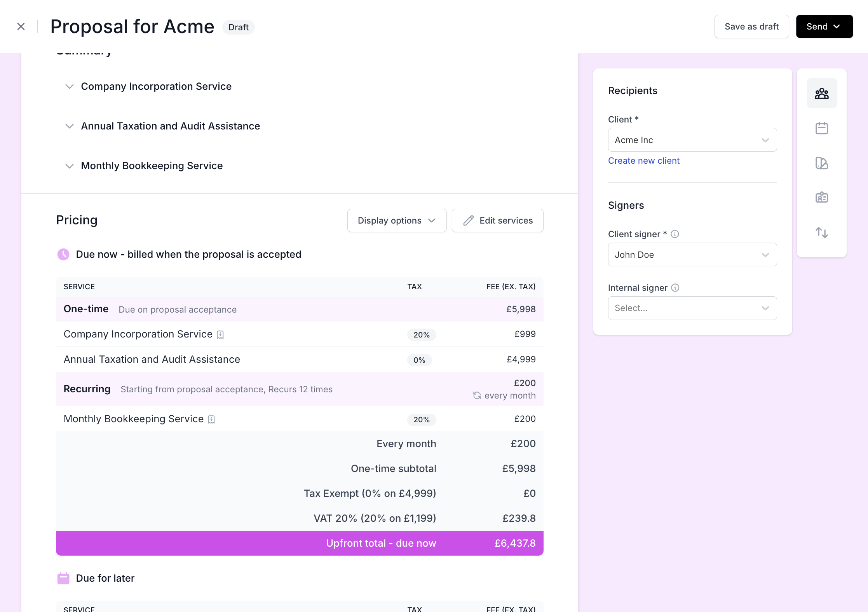
Task: Open the Client dropdown showing Acme Inc
Action: (x=692, y=140)
